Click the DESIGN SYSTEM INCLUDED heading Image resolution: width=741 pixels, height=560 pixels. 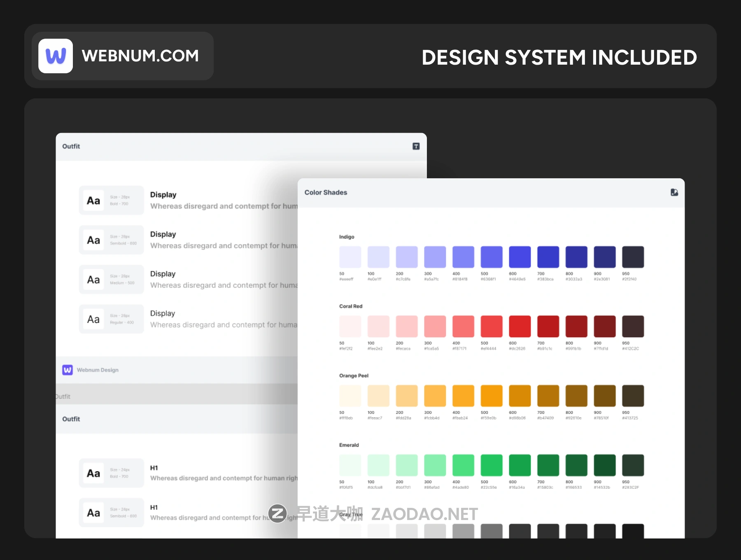559,57
